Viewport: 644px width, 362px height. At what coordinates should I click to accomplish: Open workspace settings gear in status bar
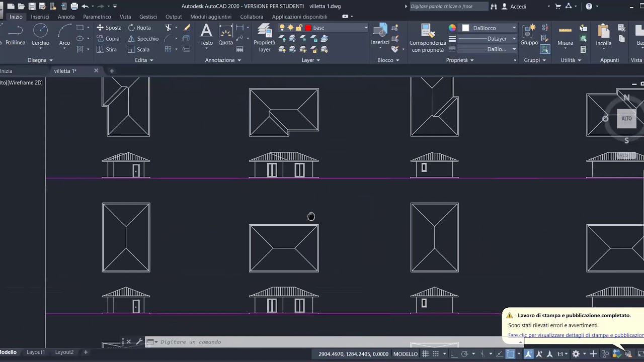pyautogui.click(x=576, y=354)
